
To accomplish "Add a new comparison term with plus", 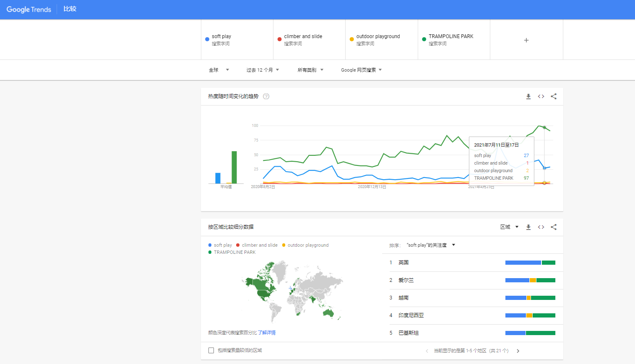I will pyautogui.click(x=526, y=40).
